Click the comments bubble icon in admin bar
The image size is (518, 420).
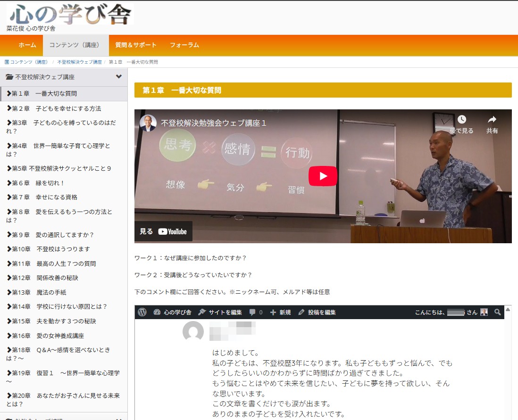pos(253,312)
